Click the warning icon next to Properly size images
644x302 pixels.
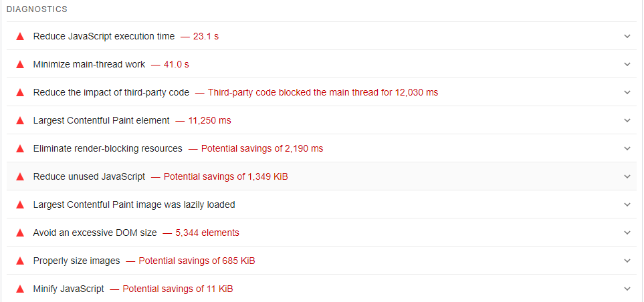[x=20, y=261]
